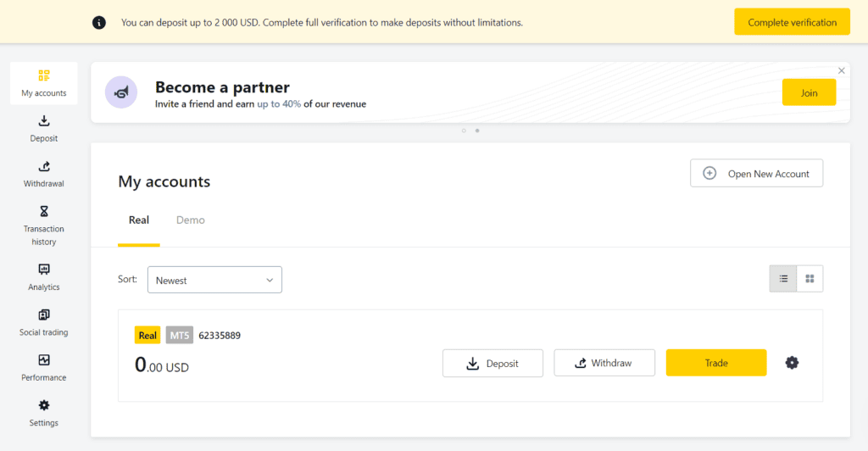
Task: Click the info icon in the deposit limit banner
Action: (x=99, y=23)
